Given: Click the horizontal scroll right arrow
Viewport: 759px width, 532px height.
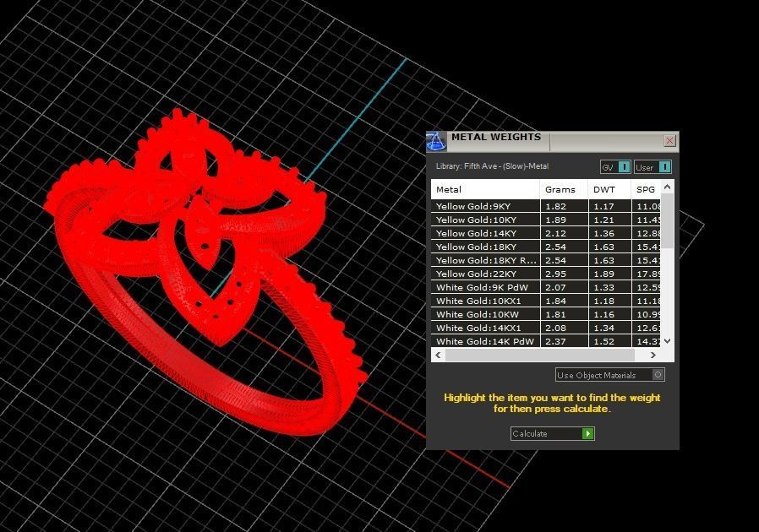Looking at the screenshot, I should [x=653, y=355].
